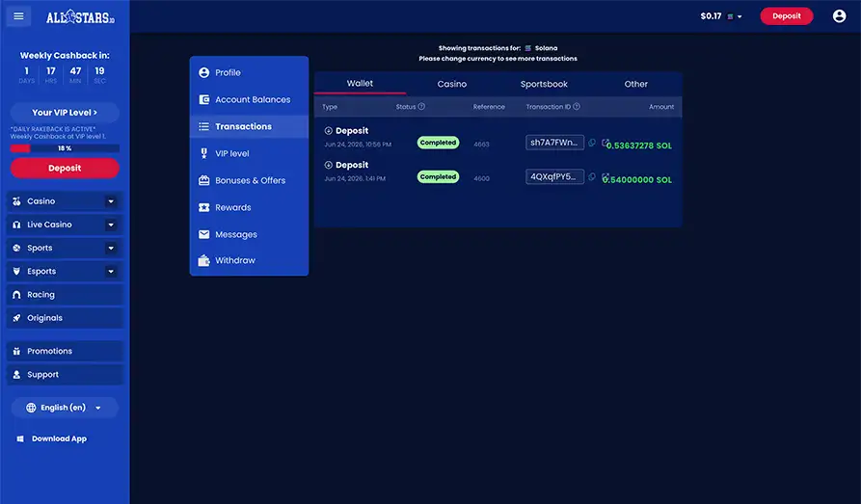861x504 pixels.
Task: Open Your VIP Level button
Action: tap(65, 113)
